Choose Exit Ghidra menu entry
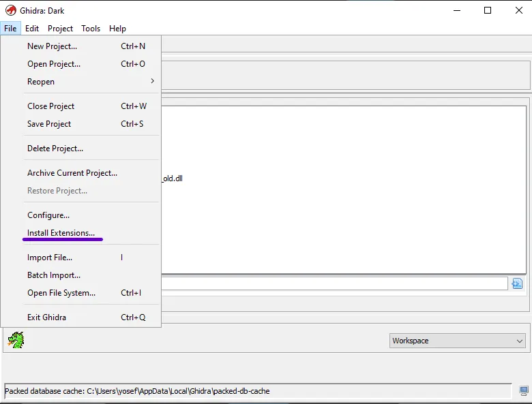Screen dimensions: 532x404 click(80, 317)
